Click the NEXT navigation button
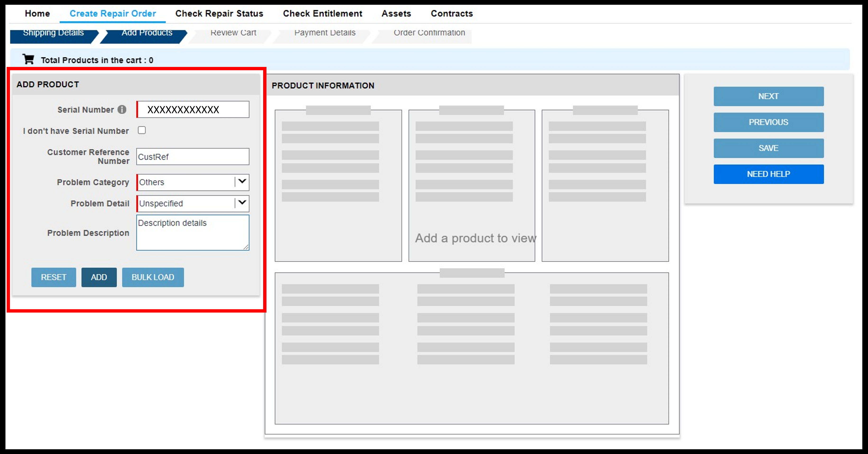 click(768, 96)
